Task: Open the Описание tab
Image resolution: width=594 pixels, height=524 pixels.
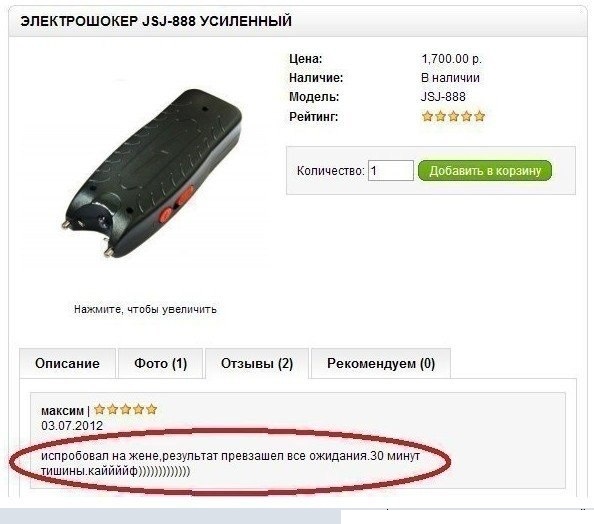Action: pyautogui.click(x=67, y=363)
